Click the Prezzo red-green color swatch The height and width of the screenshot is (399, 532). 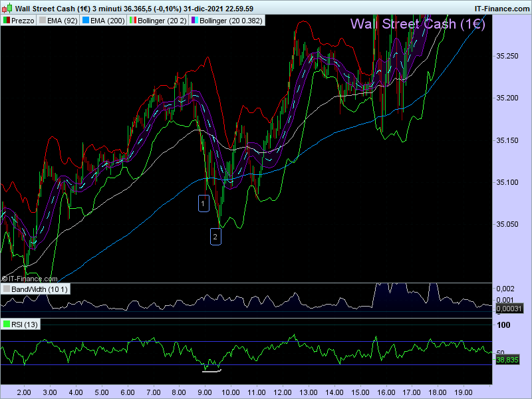point(7,21)
